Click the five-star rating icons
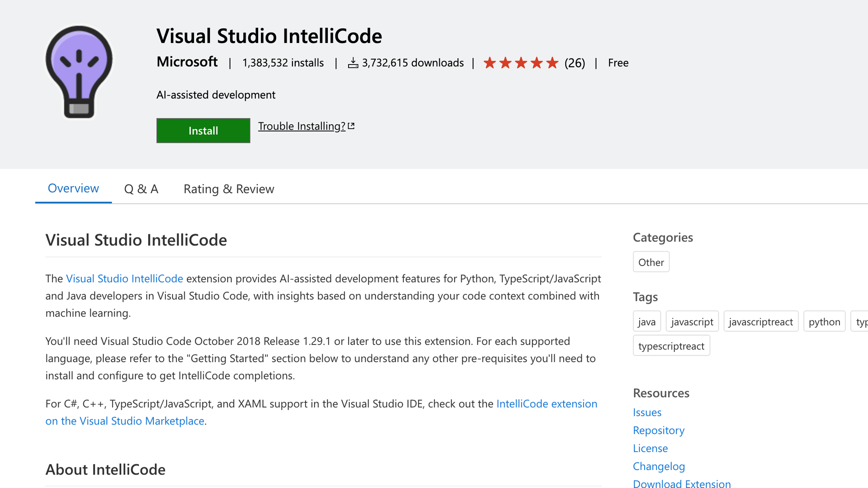This screenshot has width=868, height=488. click(521, 63)
